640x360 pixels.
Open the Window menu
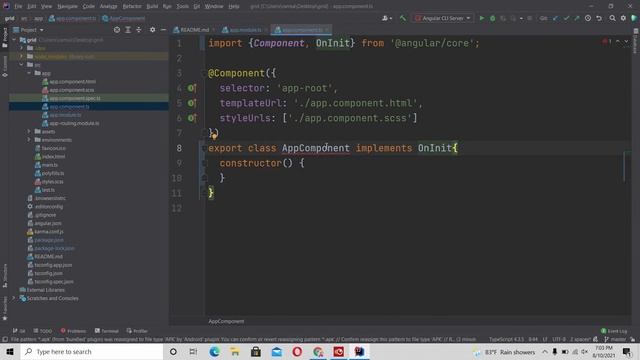tap(214, 7)
